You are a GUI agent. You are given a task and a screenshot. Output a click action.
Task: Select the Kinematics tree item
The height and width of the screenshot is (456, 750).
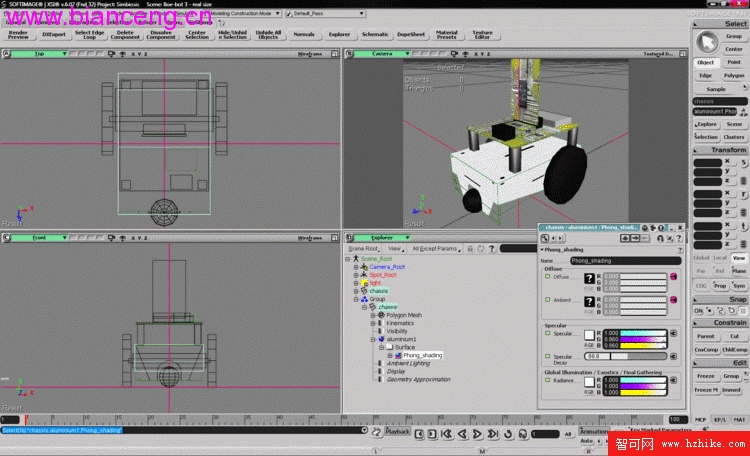pos(400,323)
